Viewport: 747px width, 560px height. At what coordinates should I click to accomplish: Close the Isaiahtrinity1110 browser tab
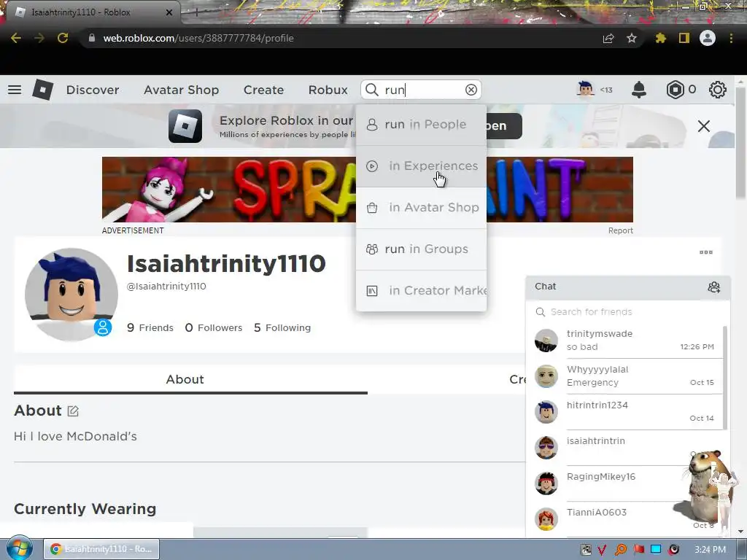pos(169,12)
